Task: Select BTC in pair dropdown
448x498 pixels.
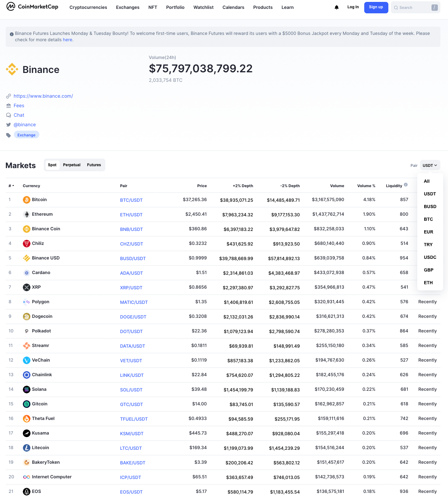Action: (x=428, y=219)
